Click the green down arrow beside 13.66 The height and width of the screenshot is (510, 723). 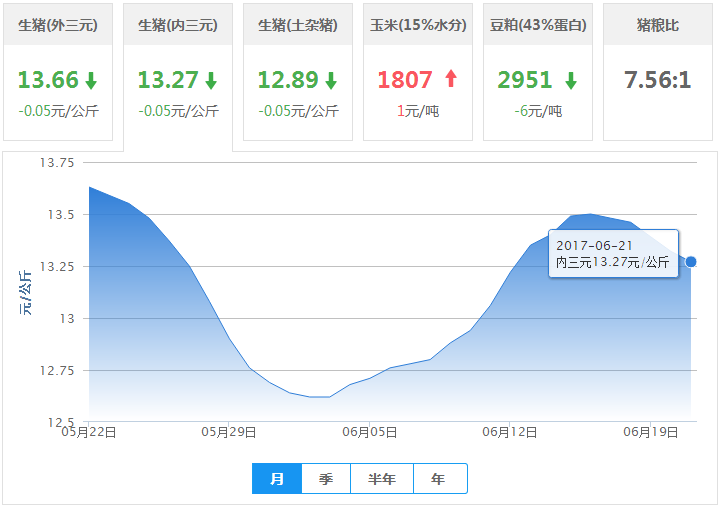click(91, 81)
